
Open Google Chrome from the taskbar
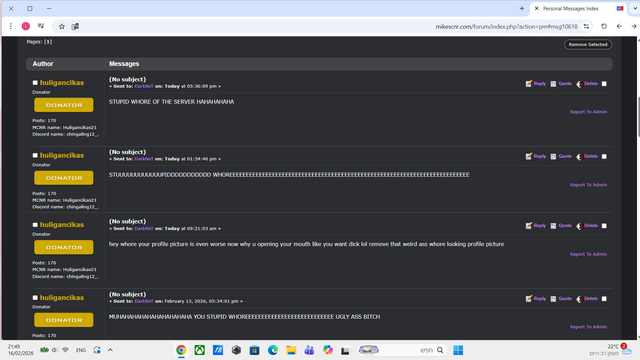(181, 350)
